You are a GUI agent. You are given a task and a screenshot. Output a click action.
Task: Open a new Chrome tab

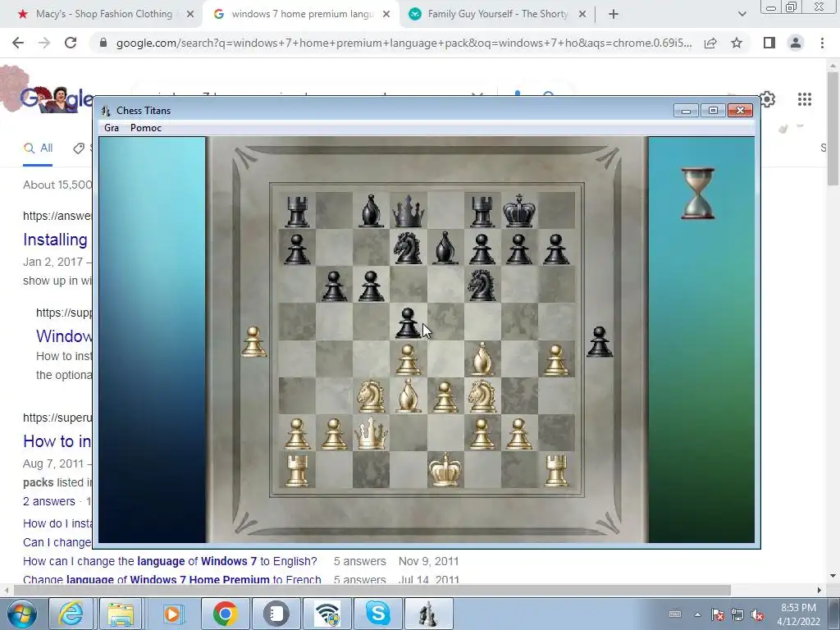click(x=614, y=15)
